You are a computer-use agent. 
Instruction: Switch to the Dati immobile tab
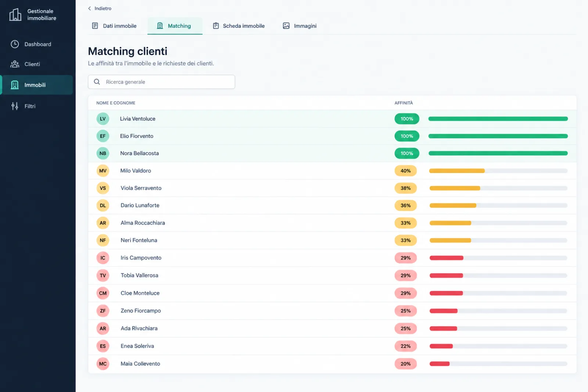tap(114, 26)
